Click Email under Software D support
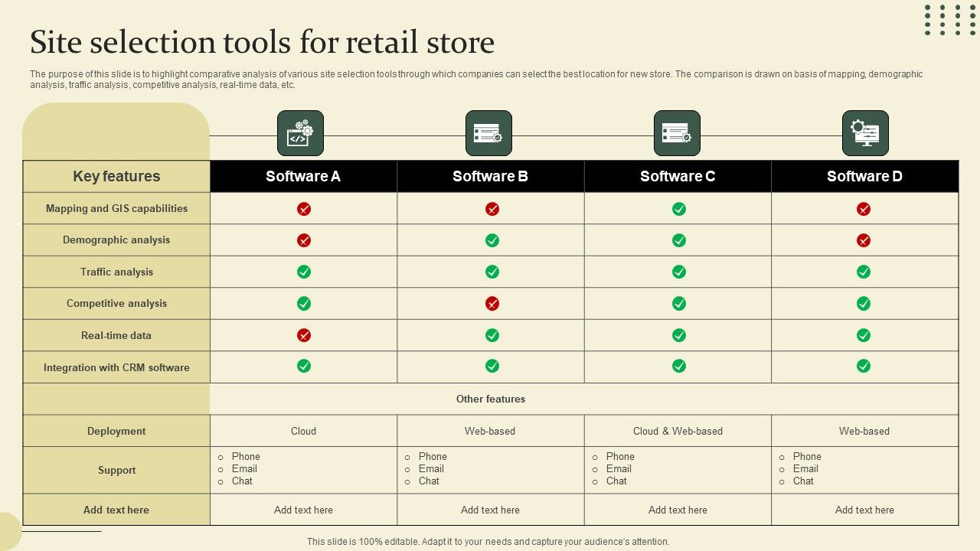The width and height of the screenshot is (980, 551). tap(805, 468)
